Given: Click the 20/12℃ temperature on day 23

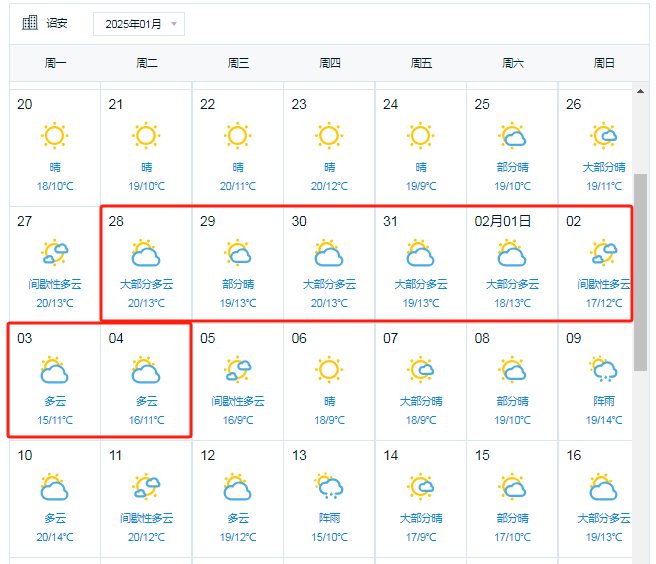Looking at the screenshot, I should point(329,186).
